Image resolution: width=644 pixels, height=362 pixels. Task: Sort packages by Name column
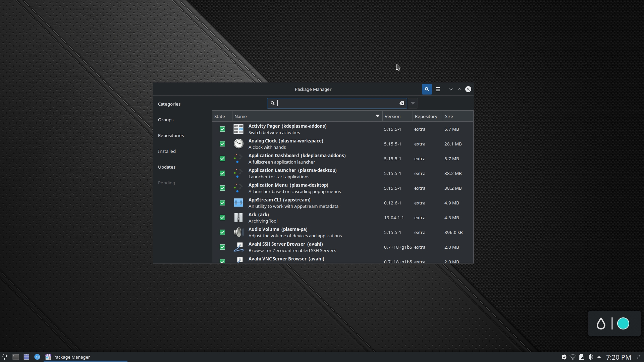(307, 116)
